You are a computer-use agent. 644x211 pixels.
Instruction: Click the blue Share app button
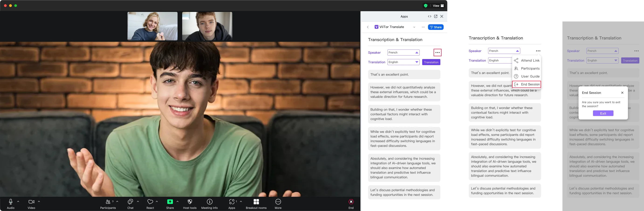436,27
